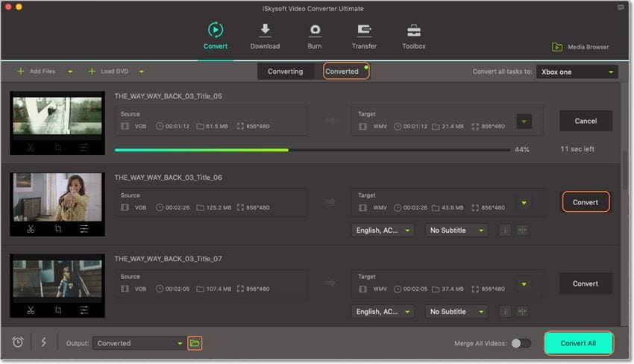The width and height of the screenshot is (634, 364).
Task: Click the info icon for Title_07
Action: tap(505, 312)
